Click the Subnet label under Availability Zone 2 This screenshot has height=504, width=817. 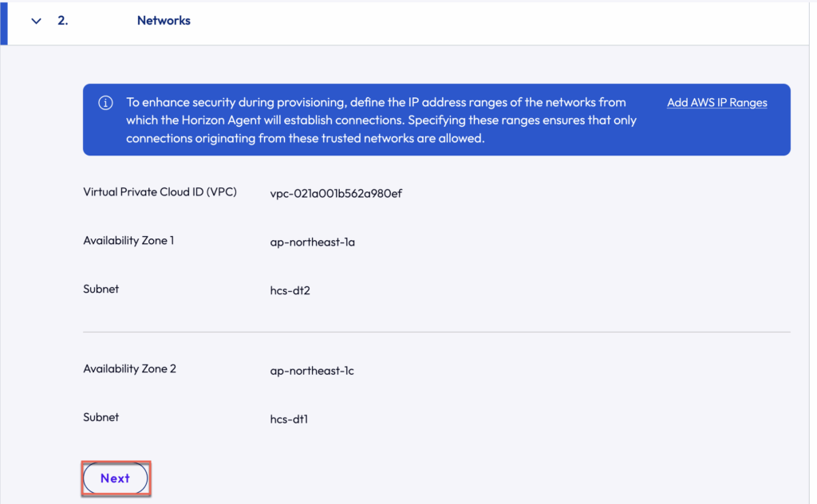101,417
